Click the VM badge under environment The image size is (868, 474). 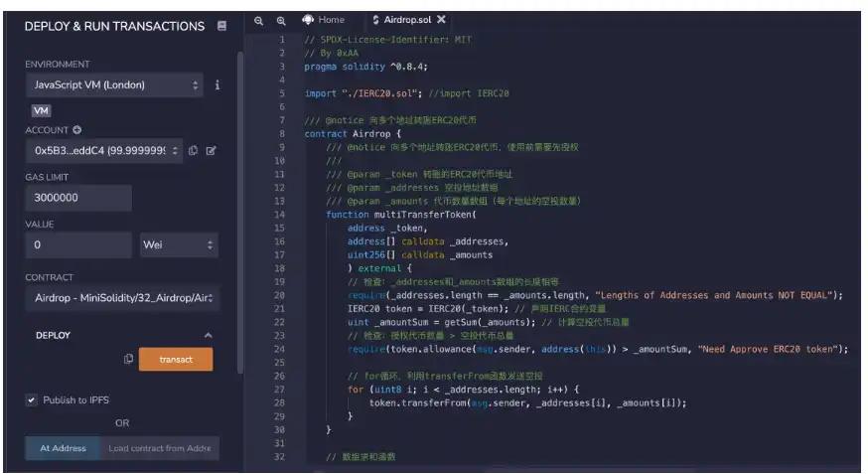(41, 110)
